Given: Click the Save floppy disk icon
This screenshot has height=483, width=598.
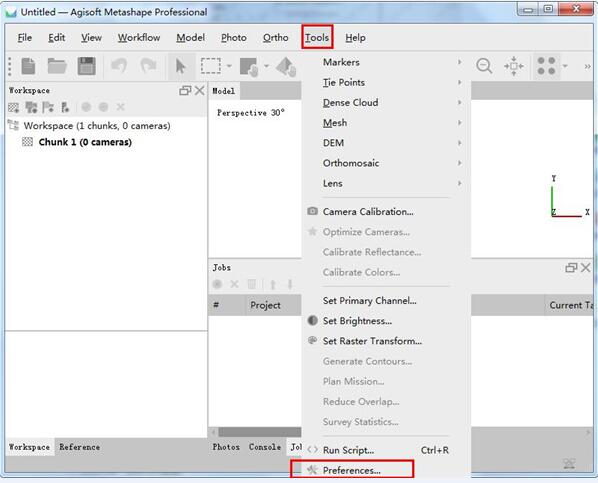Looking at the screenshot, I should click(x=87, y=66).
